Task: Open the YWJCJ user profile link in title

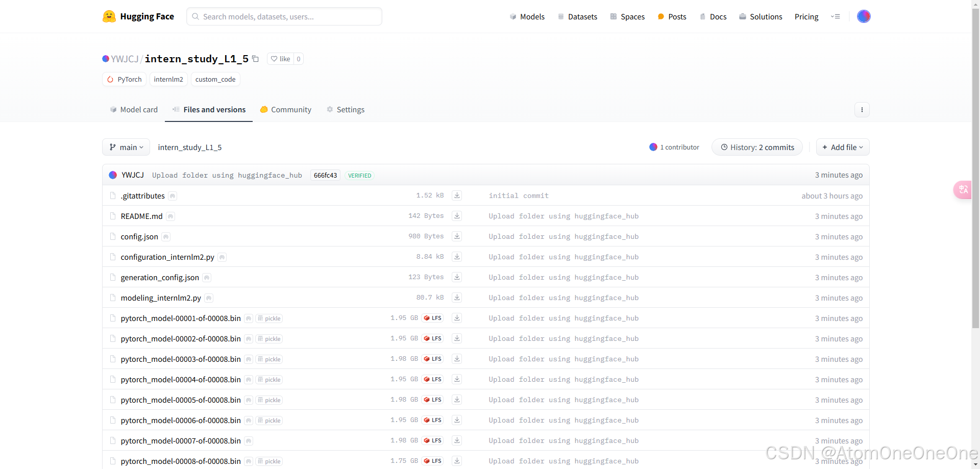Action: (x=125, y=59)
